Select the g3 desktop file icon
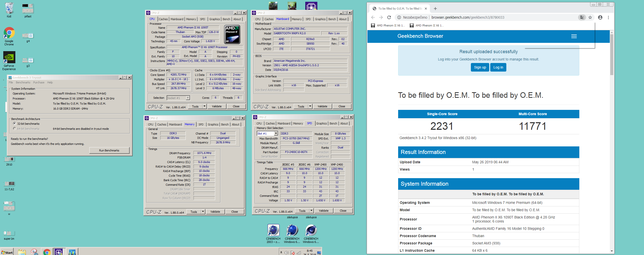This screenshot has height=255, width=644. point(28,62)
